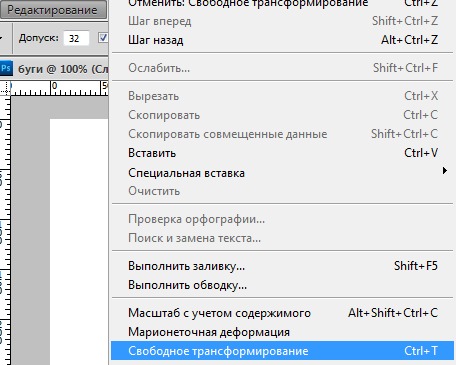
Task: Choose Свободное трансформирование highlighted entry
Action: [x=283, y=351]
